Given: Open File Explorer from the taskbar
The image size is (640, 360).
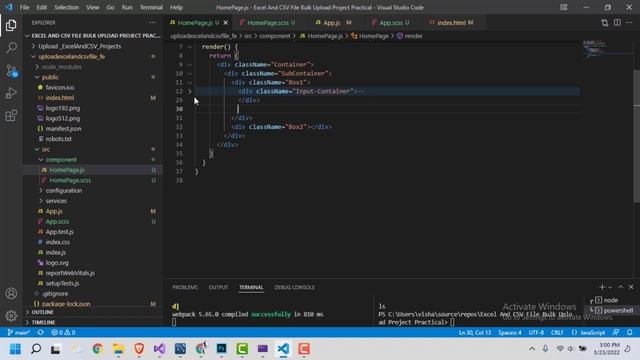Looking at the screenshot, I should click(x=118, y=349).
